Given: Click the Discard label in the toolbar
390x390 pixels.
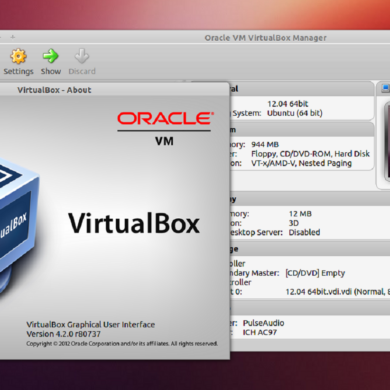Looking at the screenshot, I should (82, 71).
